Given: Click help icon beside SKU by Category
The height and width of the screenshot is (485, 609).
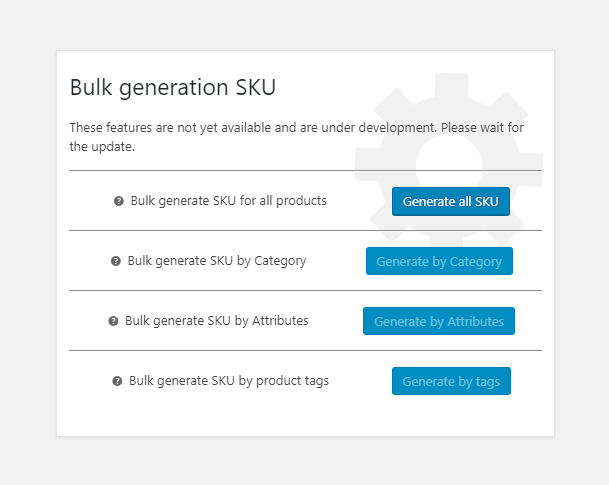Looking at the screenshot, I should tap(116, 261).
